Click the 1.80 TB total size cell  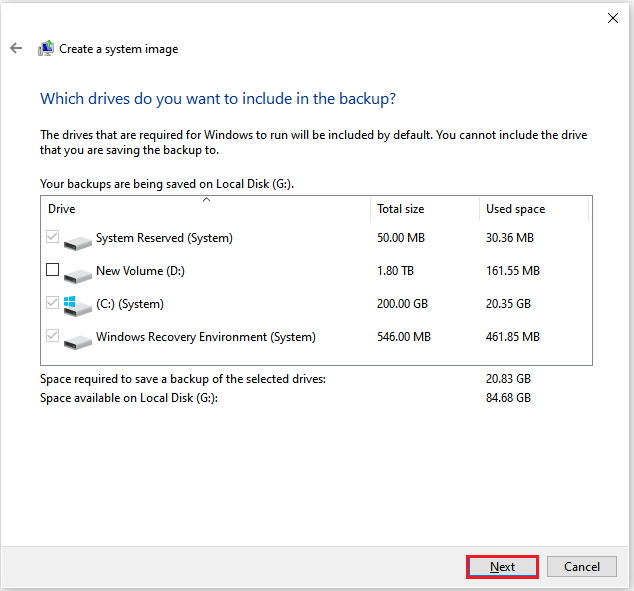395,271
